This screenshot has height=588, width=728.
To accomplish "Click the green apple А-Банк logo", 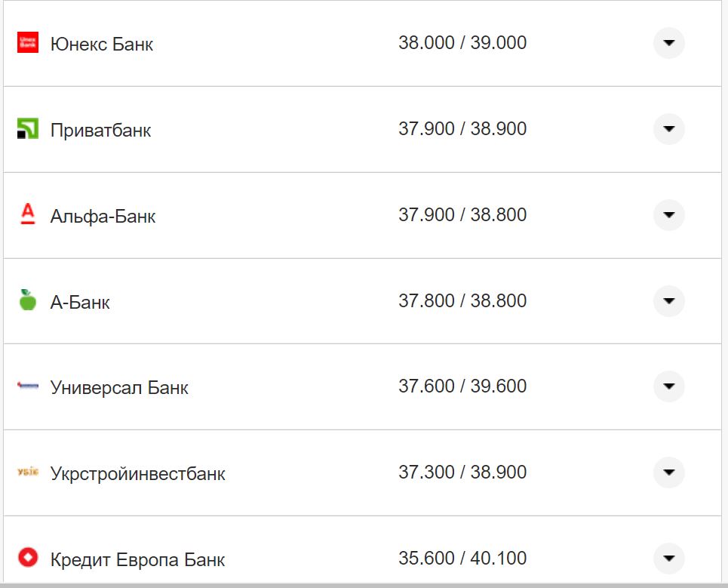I will pyautogui.click(x=28, y=301).
